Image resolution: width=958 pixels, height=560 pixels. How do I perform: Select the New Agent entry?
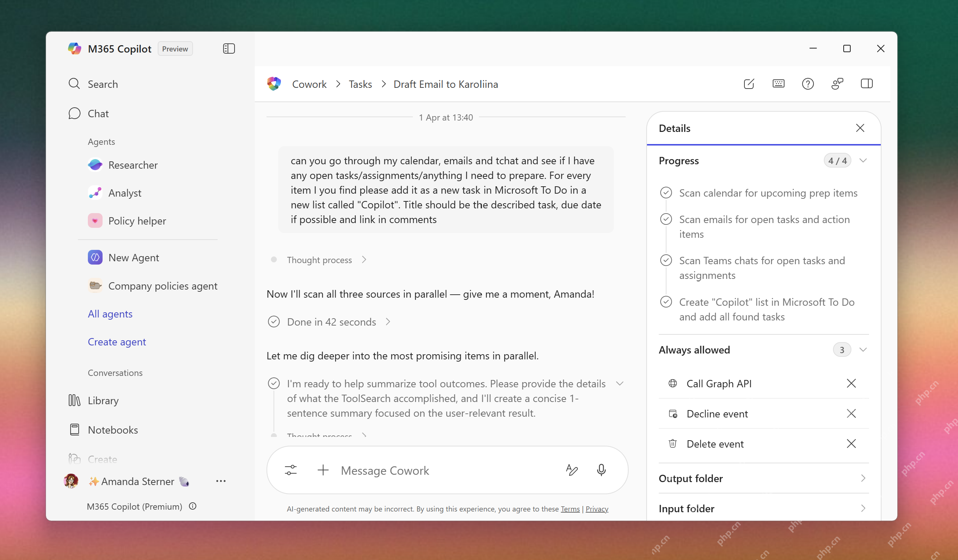[x=123, y=258]
